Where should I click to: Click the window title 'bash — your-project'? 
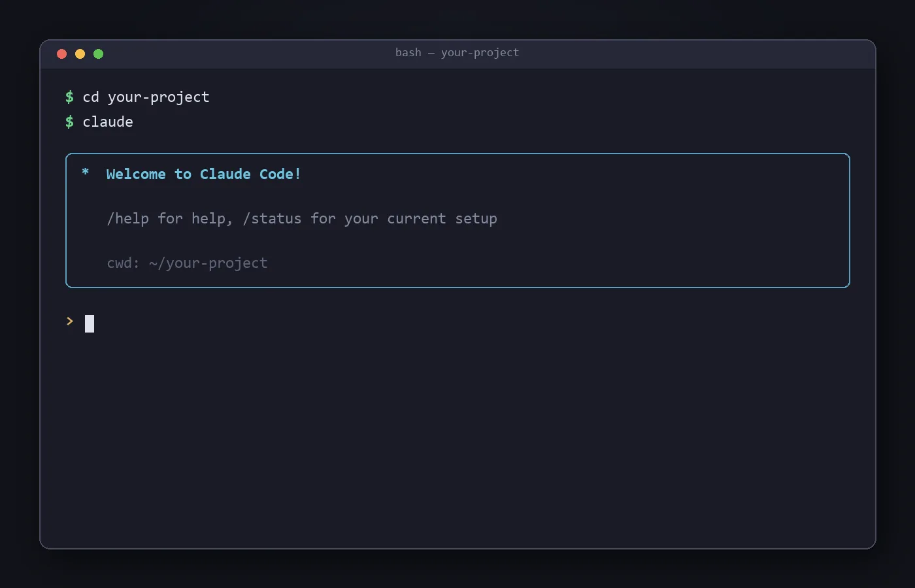[x=457, y=53]
